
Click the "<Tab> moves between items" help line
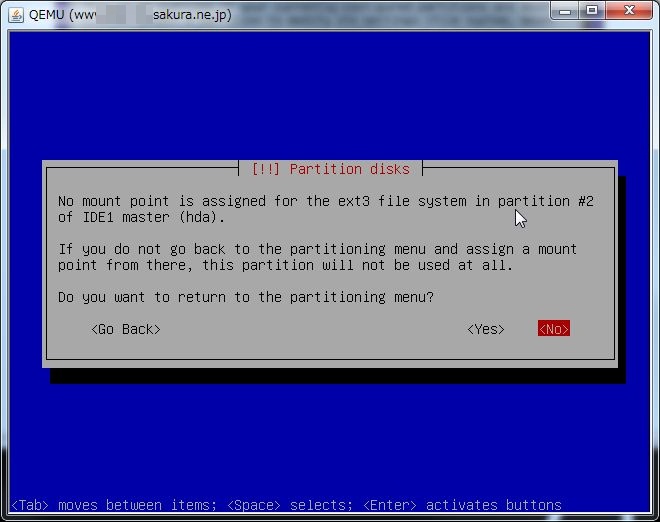click(286, 505)
